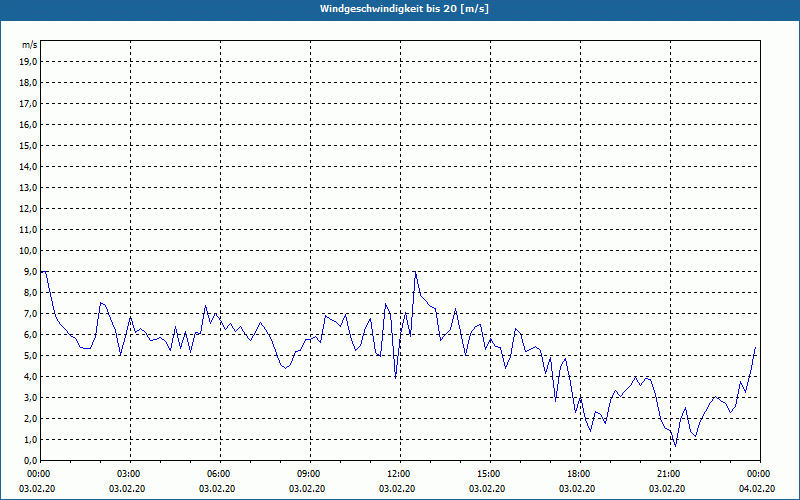Click the 03.02.20 date under 18:00

point(577,489)
